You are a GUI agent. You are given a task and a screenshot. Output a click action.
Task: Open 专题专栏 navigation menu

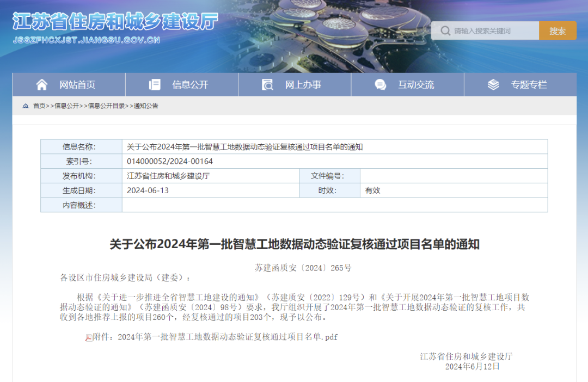click(520, 85)
